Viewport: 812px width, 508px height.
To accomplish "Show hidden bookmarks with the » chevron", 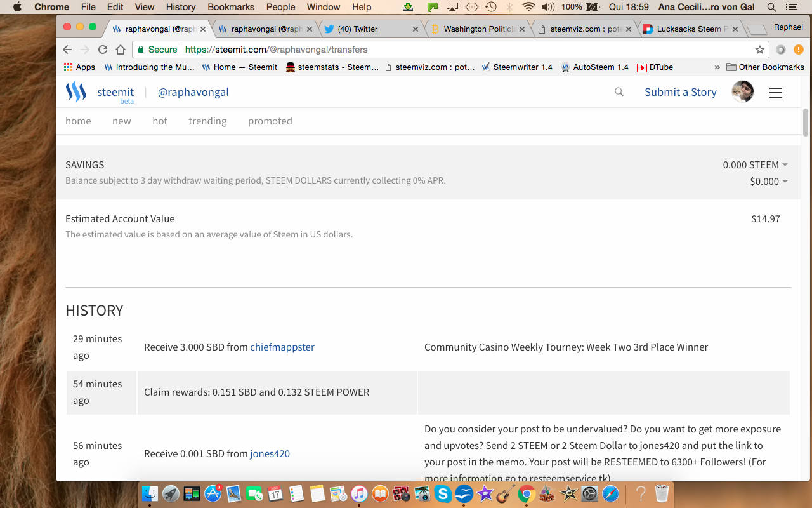I will pyautogui.click(x=717, y=67).
